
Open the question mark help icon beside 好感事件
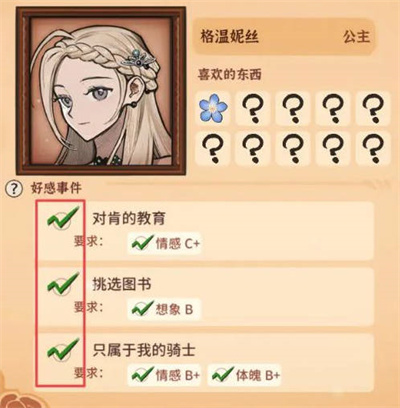14,189
